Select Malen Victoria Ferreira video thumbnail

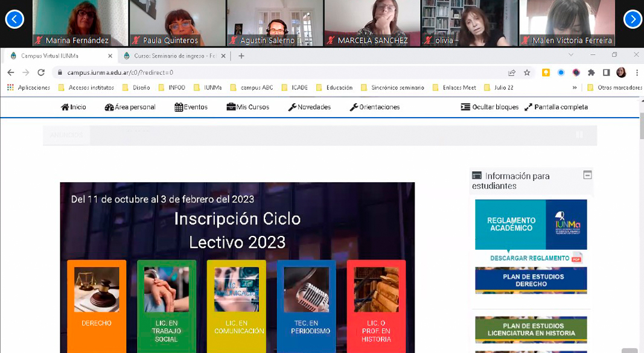click(567, 22)
